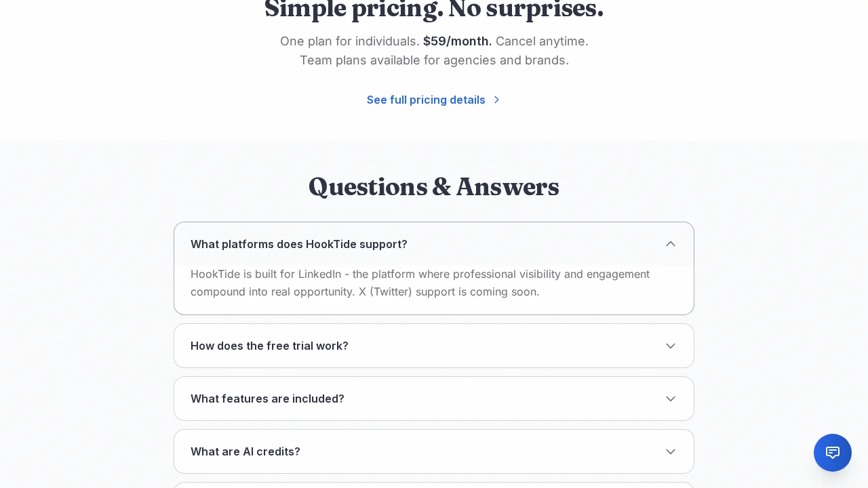Viewport: 868px width, 488px height.
Task: Click the bold $59/month price text
Action: point(457,41)
